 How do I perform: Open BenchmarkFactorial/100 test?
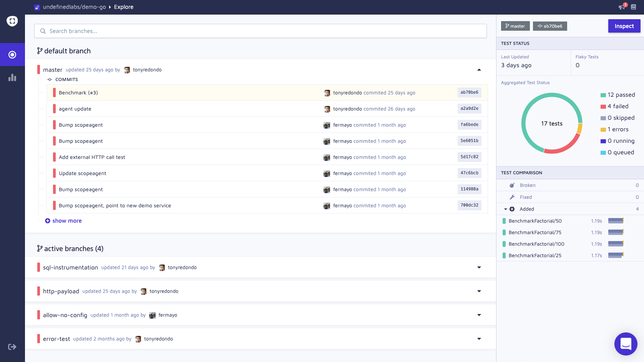point(536,244)
